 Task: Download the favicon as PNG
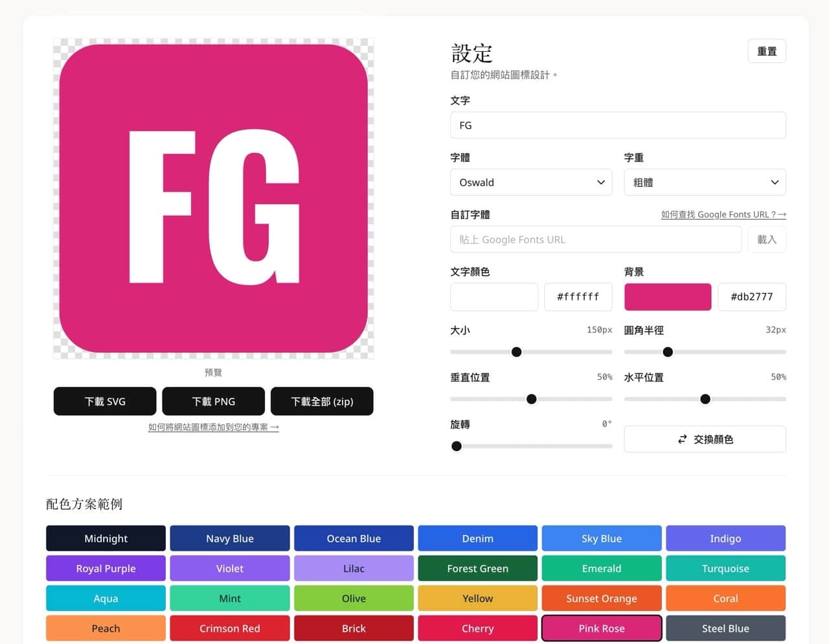tap(213, 402)
